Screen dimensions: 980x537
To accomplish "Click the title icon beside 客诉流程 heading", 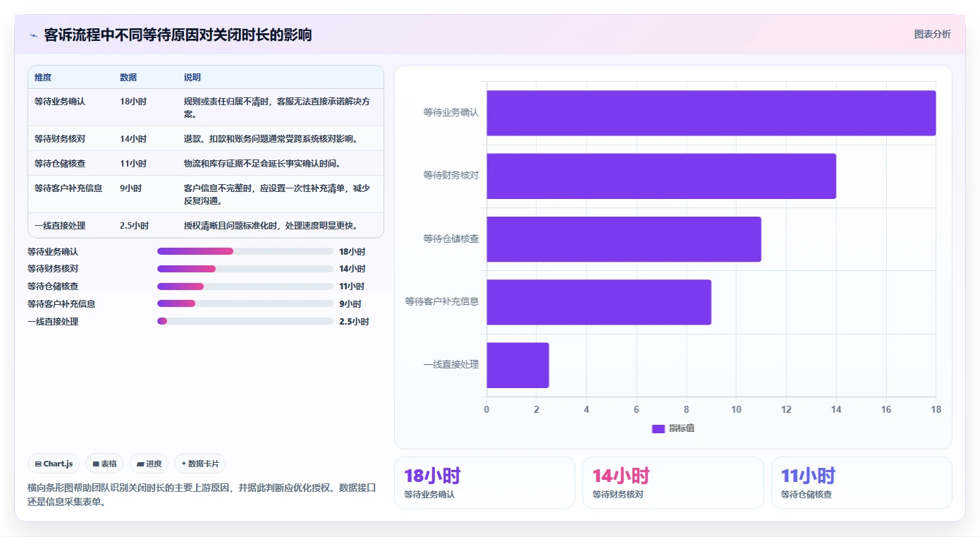I will pos(34,35).
